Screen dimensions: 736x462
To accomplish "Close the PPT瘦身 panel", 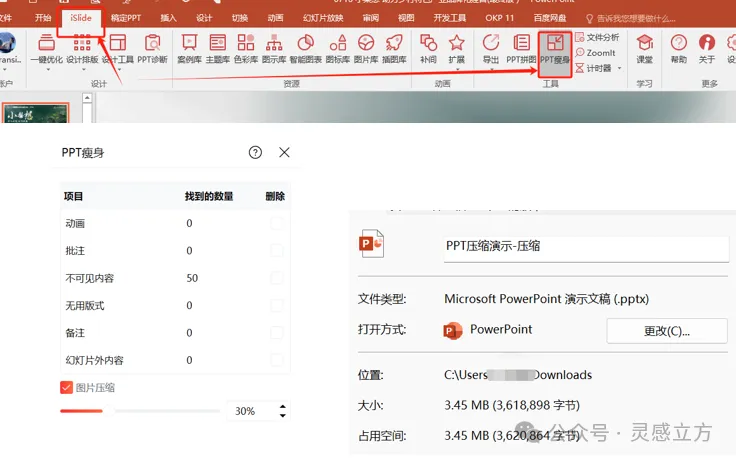I will point(284,152).
